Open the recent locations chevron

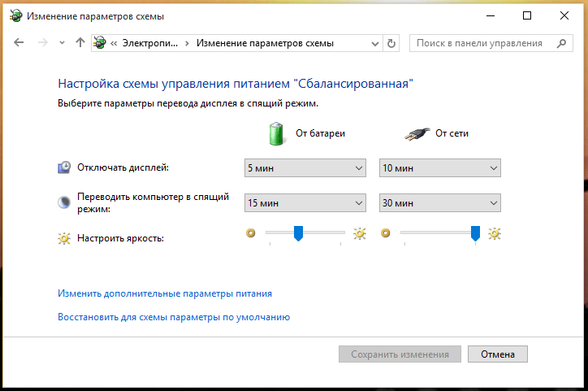(62, 43)
